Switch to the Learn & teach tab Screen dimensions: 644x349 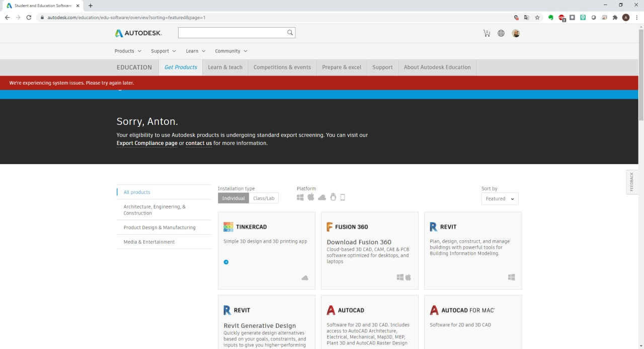click(225, 67)
